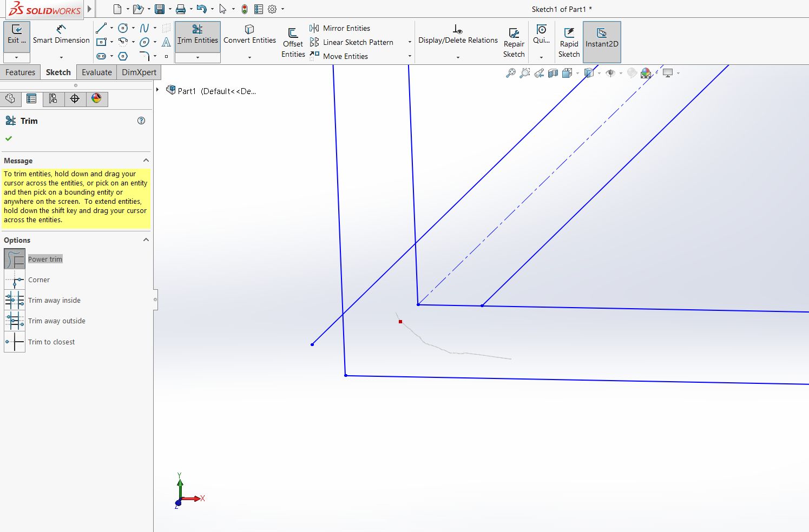809x532 pixels.
Task: Toggle the Trim Entities tool
Action: [x=198, y=36]
